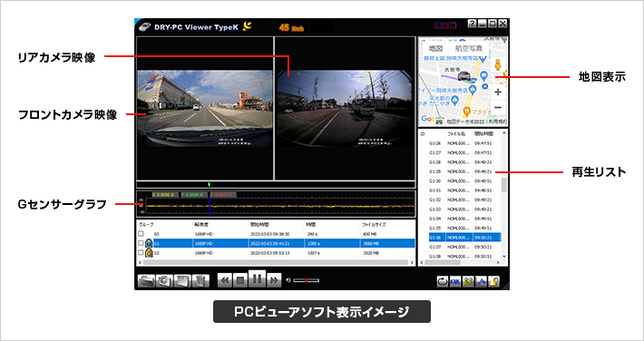Open folder icon in bottom toolbar
The height and width of the screenshot is (341, 644).
(x=146, y=280)
